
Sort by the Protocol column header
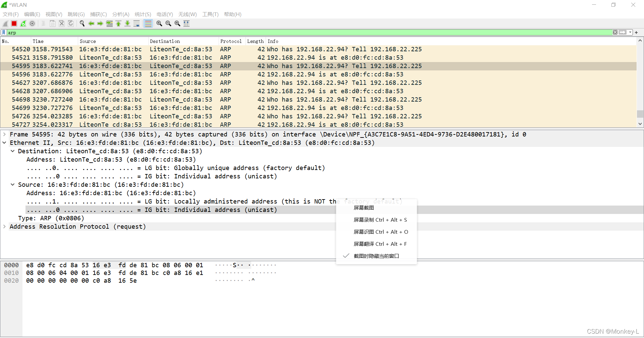(x=232, y=41)
